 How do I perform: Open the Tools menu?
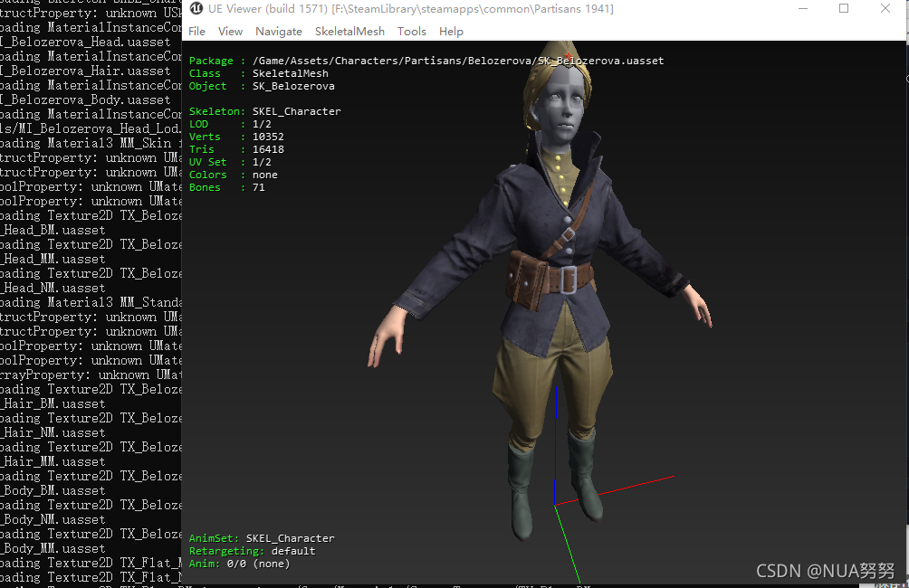[412, 32]
